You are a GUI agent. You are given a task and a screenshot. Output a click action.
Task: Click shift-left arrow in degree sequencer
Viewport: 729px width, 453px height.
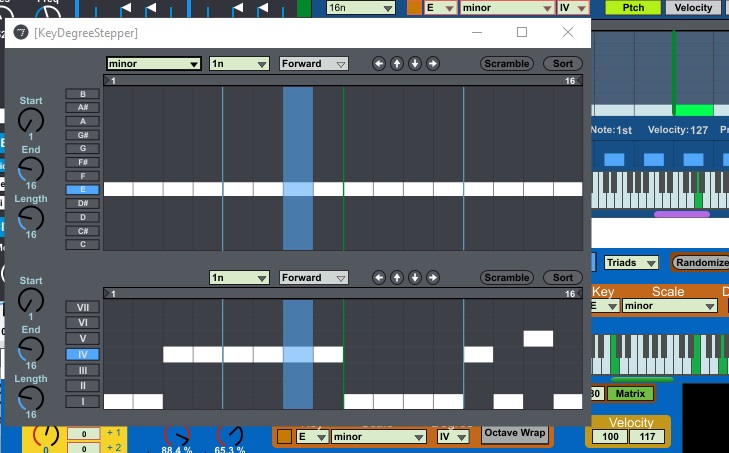click(x=378, y=278)
